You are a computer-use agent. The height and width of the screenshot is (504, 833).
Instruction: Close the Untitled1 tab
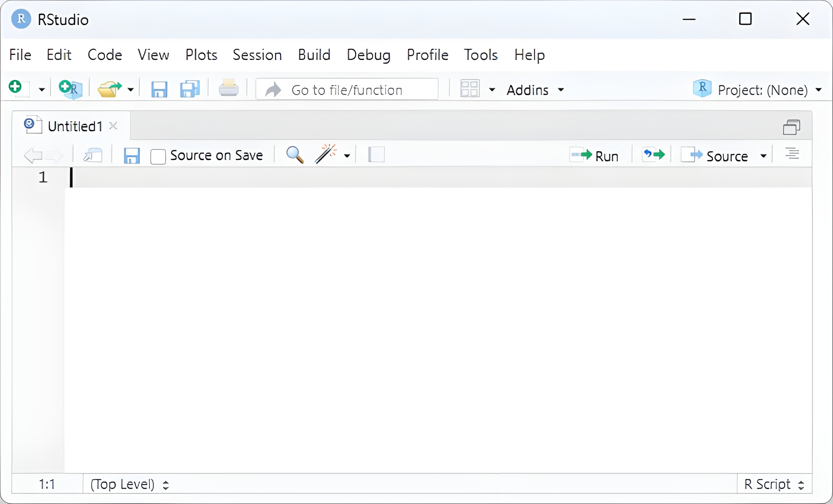pyautogui.click(x=113, y=126)
